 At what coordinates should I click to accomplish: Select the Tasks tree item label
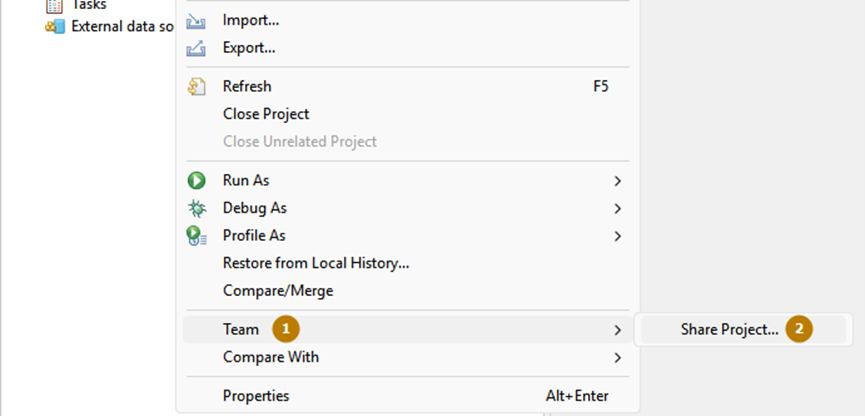tap(89, 5)
